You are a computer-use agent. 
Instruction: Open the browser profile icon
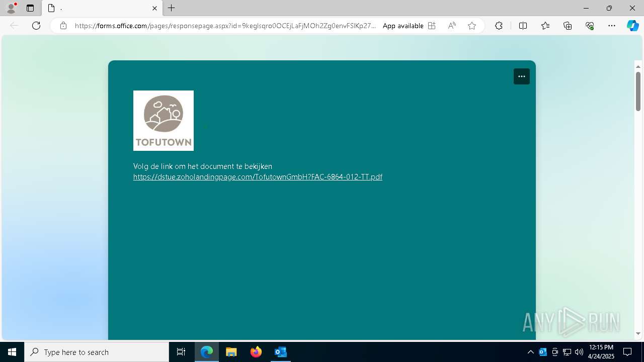(x=11, y=8)
